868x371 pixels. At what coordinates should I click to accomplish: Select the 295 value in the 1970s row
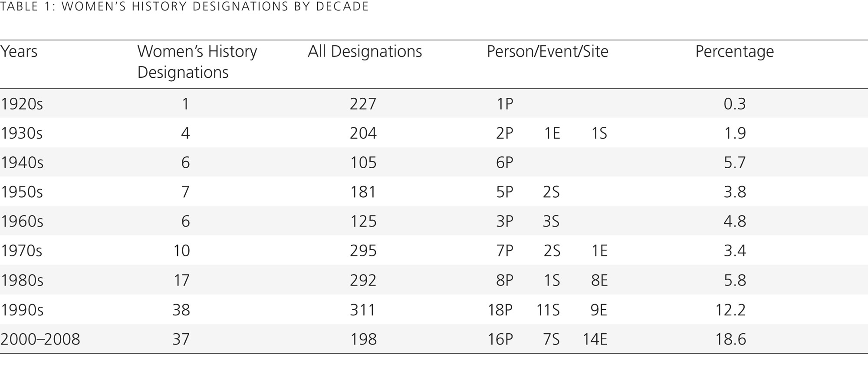(x=363, y=251)
